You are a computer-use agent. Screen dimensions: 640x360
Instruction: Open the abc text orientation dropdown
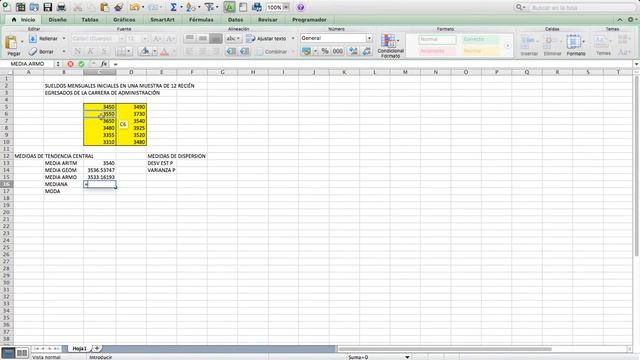234,38
